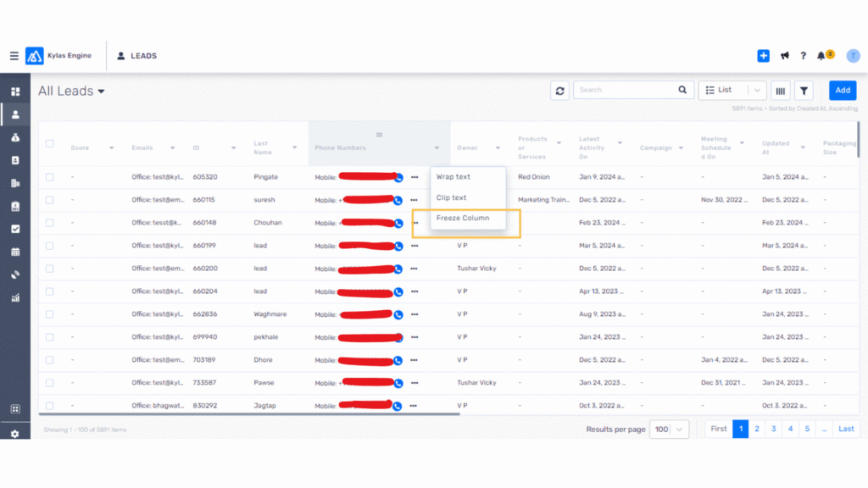Click the blue Add button
Screen dimensions: 868x488
(x=842, y=90)
